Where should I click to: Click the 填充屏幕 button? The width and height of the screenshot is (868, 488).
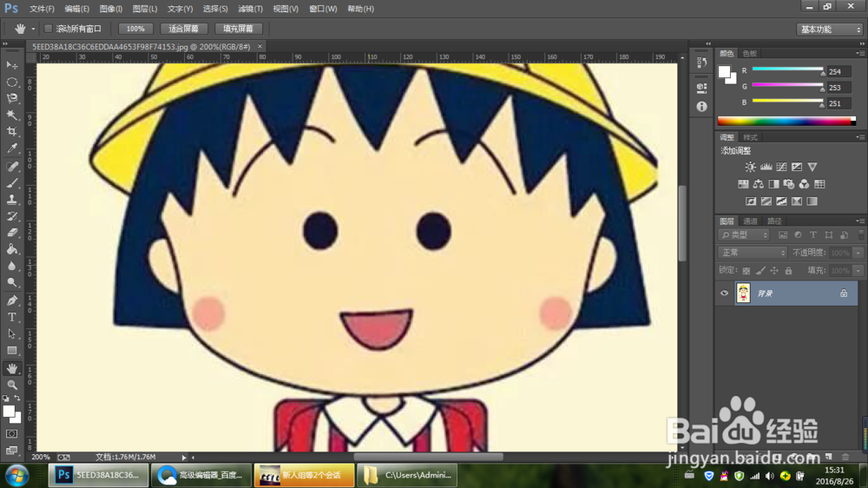pos(238,29)
